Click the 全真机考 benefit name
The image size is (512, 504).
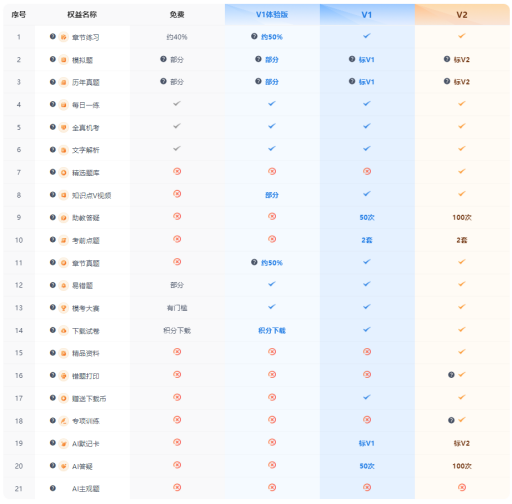tap(86, 128)
